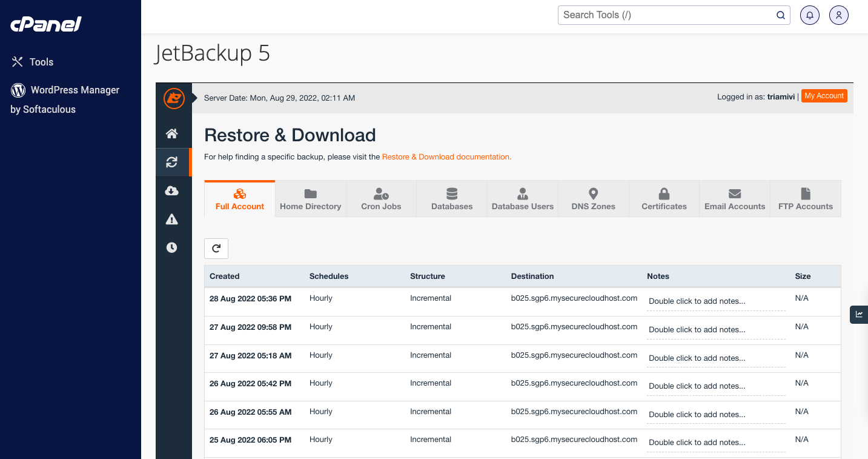This screenshot has width=868, height=459.
Task: Click the Destination column header
Action: pos(532,276)
